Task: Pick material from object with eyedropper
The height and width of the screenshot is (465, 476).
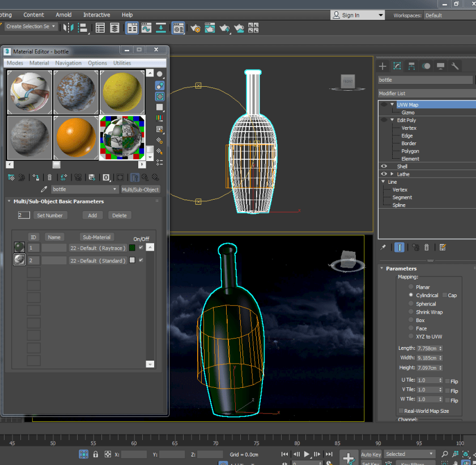Action: click(44, 189)
